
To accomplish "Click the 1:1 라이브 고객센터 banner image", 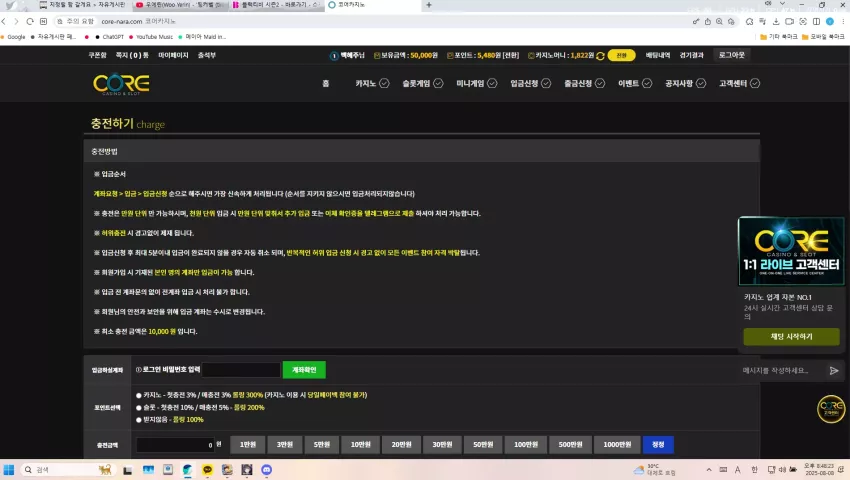I will pyautogui.click(x=791, y=251).
